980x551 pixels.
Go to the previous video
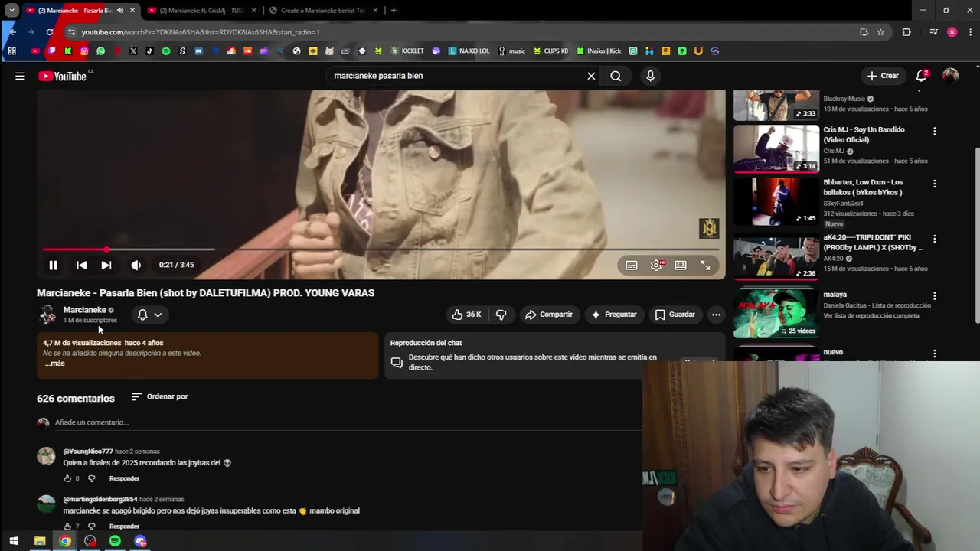pyautogui.click(x=81, y=265)
